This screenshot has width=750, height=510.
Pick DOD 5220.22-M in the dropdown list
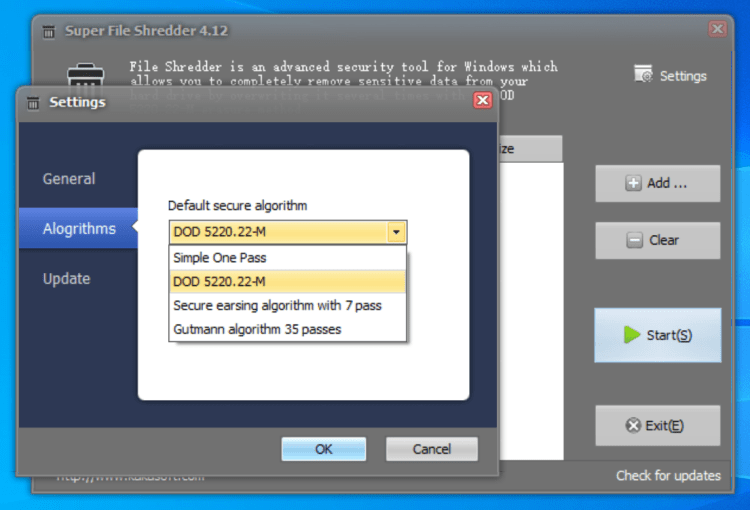point(287,281)
